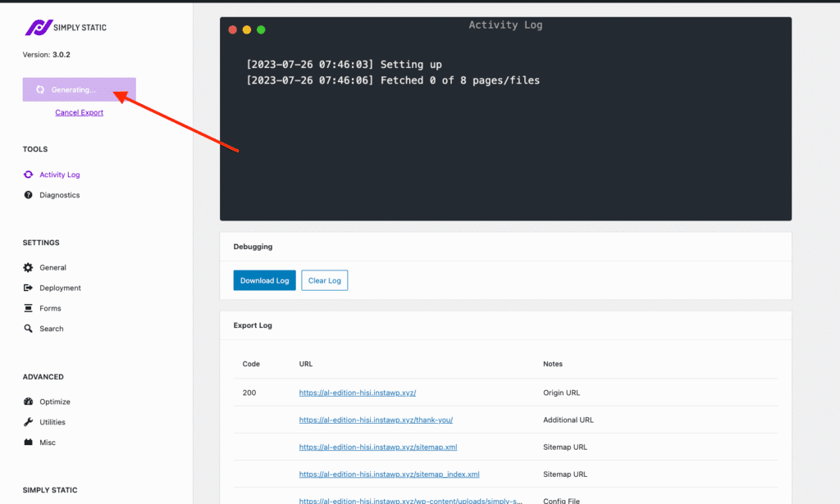The width and height of the screenshot is (840, 504).
Task: Click the Misc icon in the sidebar
Action: tap(27, 443)
